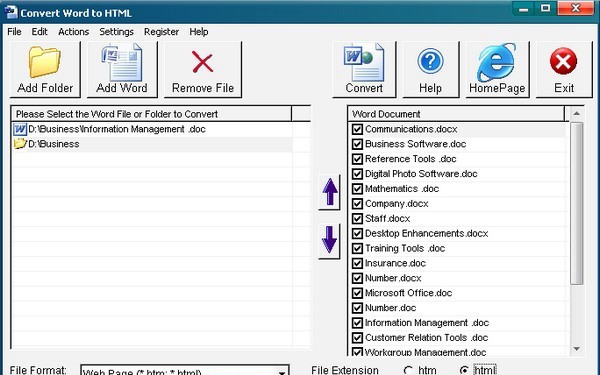Click the Add Folder toolbar icon

[x=45, y=69]
